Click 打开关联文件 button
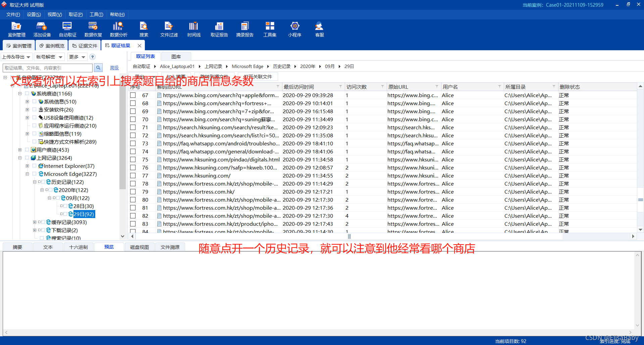The image size is (644, 345). (x=258, y=77)
